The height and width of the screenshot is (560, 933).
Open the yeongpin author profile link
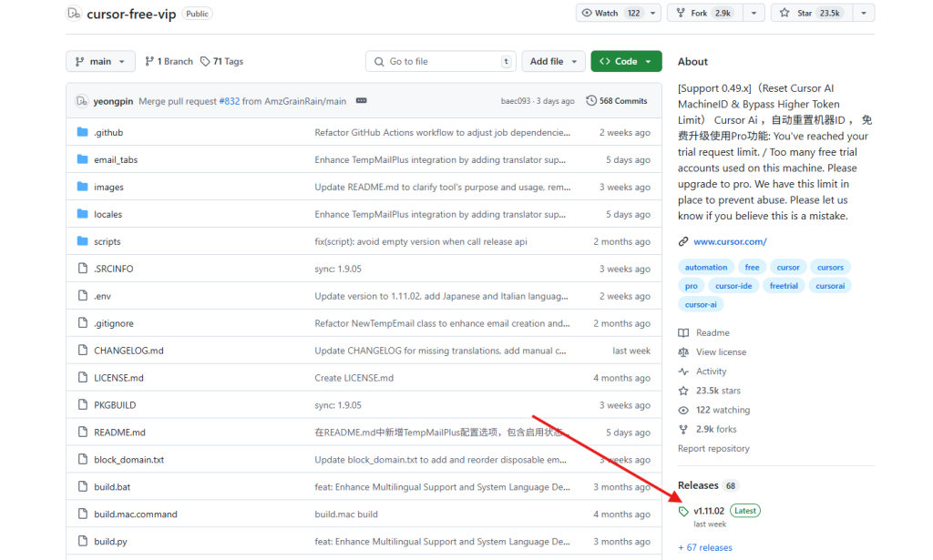[113, 101]
